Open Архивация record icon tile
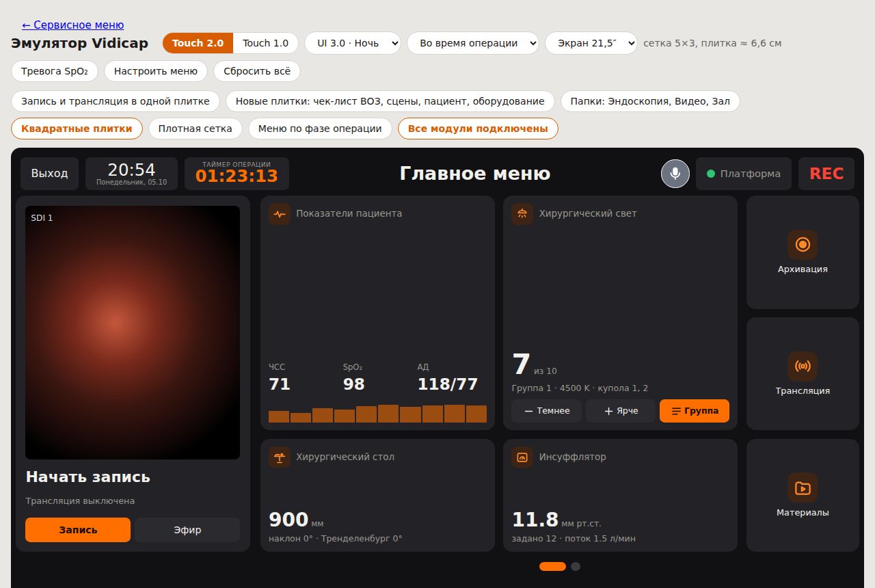Image resolution: width=875 pixels, height=588 pixels. tap(803, 252)
